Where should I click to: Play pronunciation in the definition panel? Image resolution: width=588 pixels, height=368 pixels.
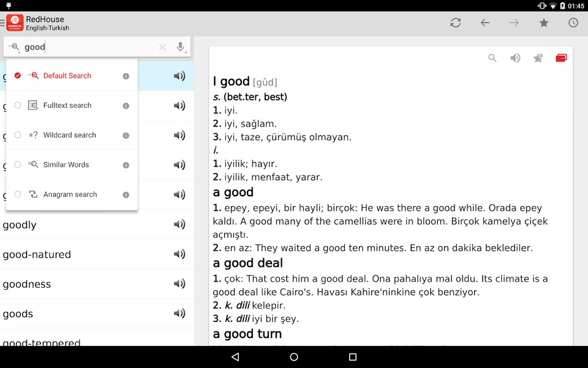pos(515,58)
